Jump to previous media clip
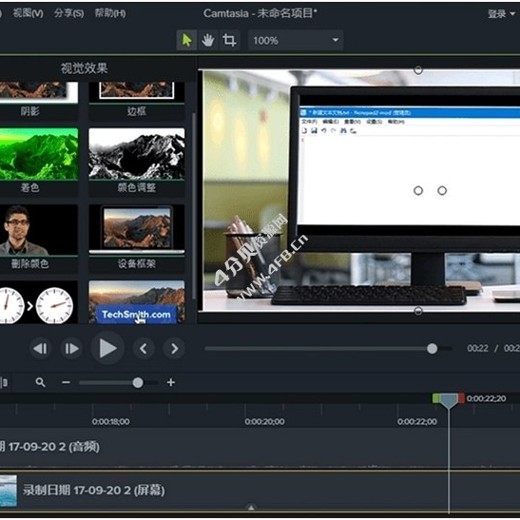The image size is (520, 520). (x=143, y=349)
